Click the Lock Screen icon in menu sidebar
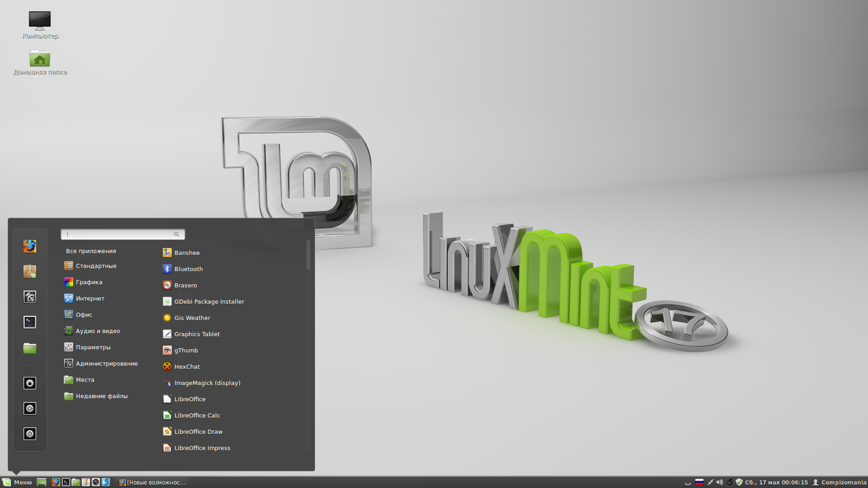Image resolution: width=868 pixels, height=488 pixels. pos(30,383)
